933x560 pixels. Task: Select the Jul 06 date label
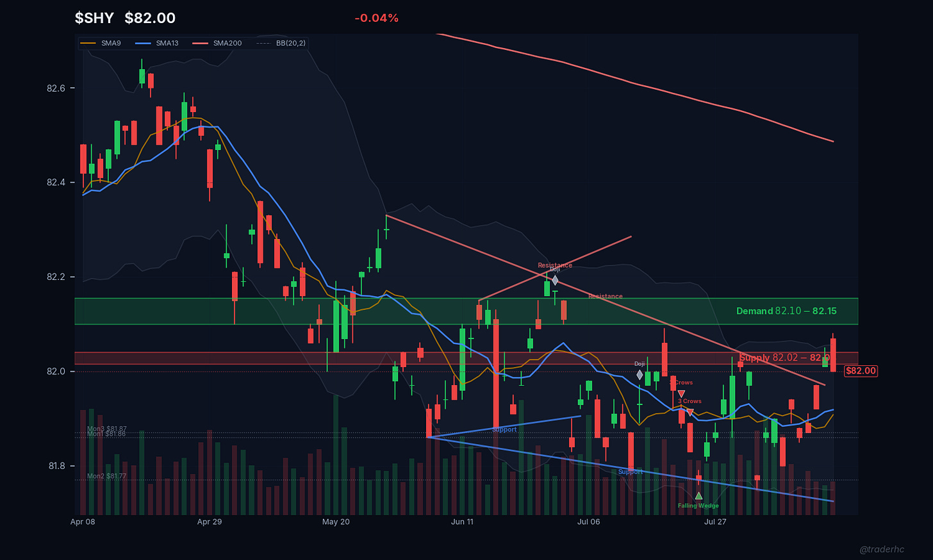589,522
